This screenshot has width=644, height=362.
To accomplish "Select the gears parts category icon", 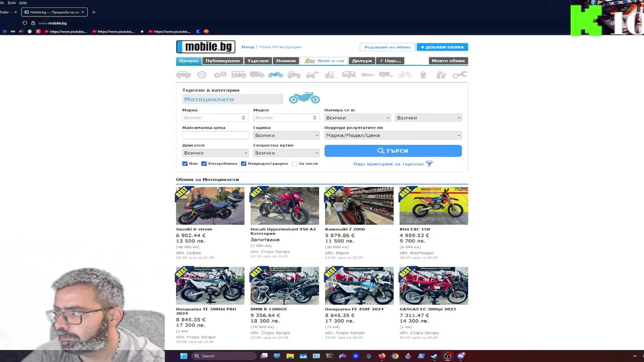I will [220, 74].
